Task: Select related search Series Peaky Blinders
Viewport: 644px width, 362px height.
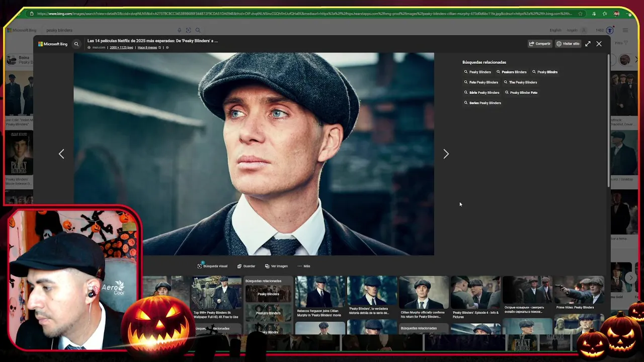Action: [x=482, y=103]
